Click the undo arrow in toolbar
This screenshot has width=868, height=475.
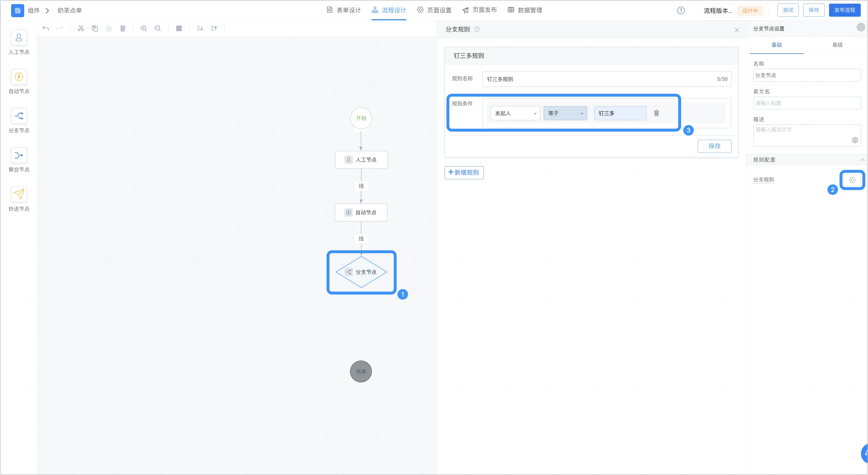(46, 29)
